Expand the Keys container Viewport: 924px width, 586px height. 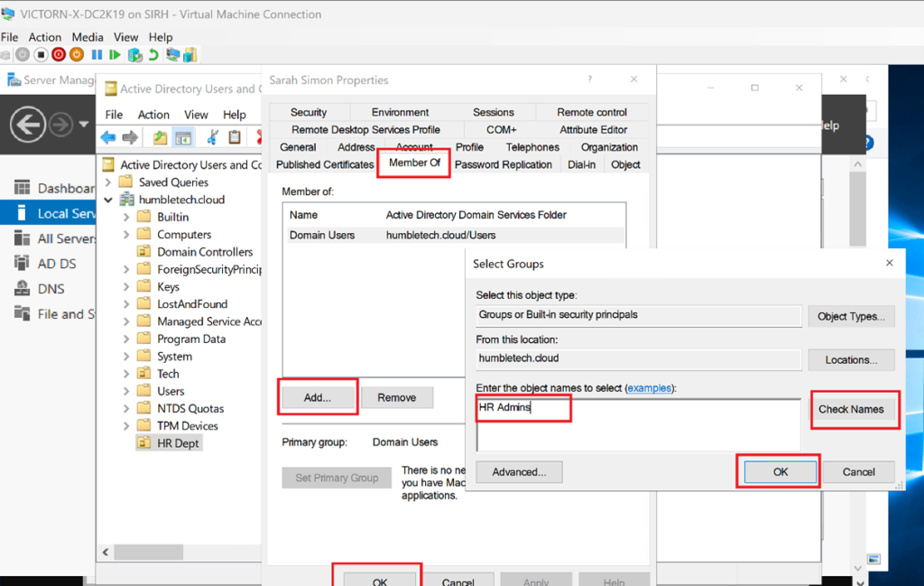(x=126, y=286)
